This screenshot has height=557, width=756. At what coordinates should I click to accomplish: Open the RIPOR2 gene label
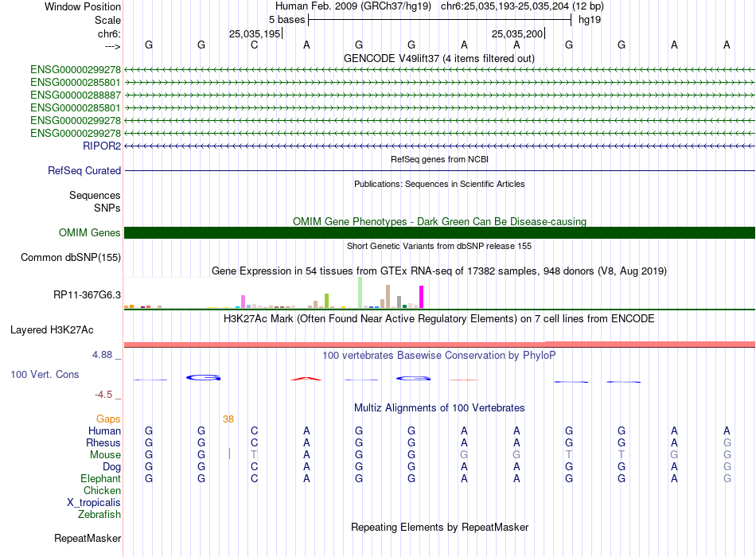coord(102,146)
